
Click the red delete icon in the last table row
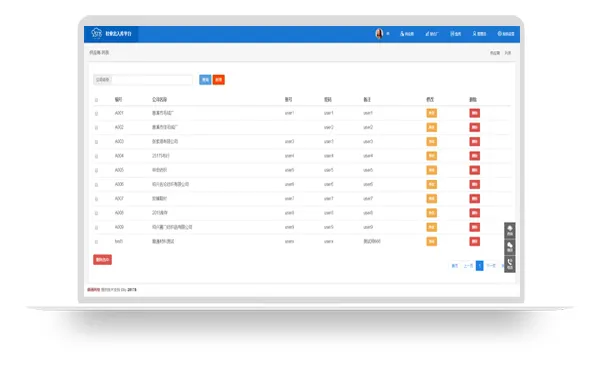coord(474,241)
